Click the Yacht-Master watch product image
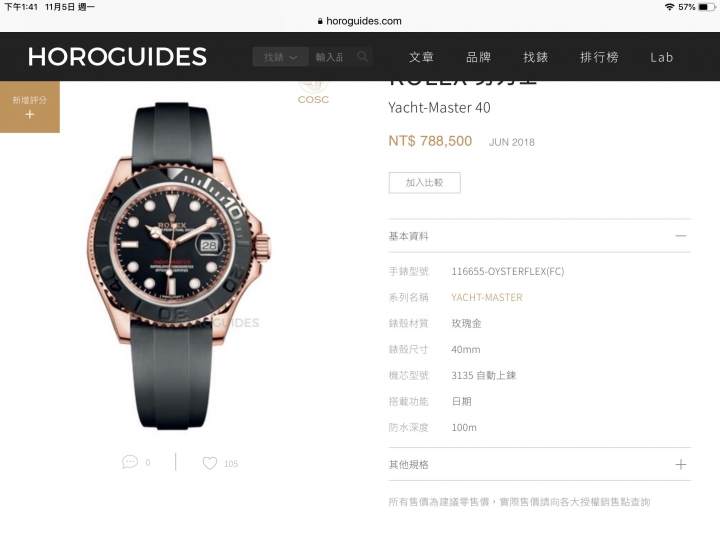Image resolution: width=720 pixels, height=540 pixels. point(179,266)
